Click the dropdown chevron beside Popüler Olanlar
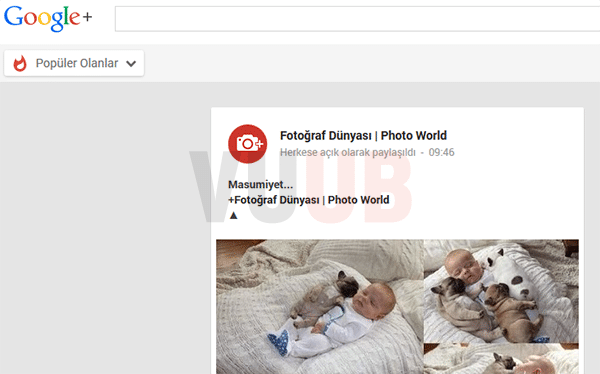 pyautogui.click(x=131, y=64)
